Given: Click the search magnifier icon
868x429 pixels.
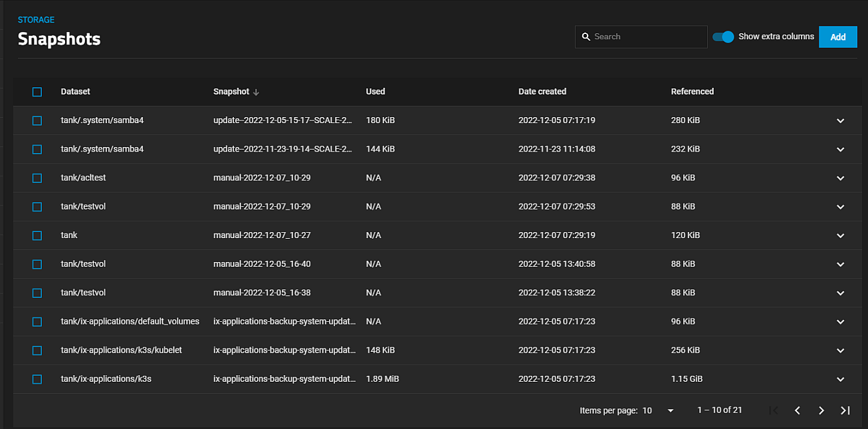Looking at the screenshot, I should click(x=586, y=37).
